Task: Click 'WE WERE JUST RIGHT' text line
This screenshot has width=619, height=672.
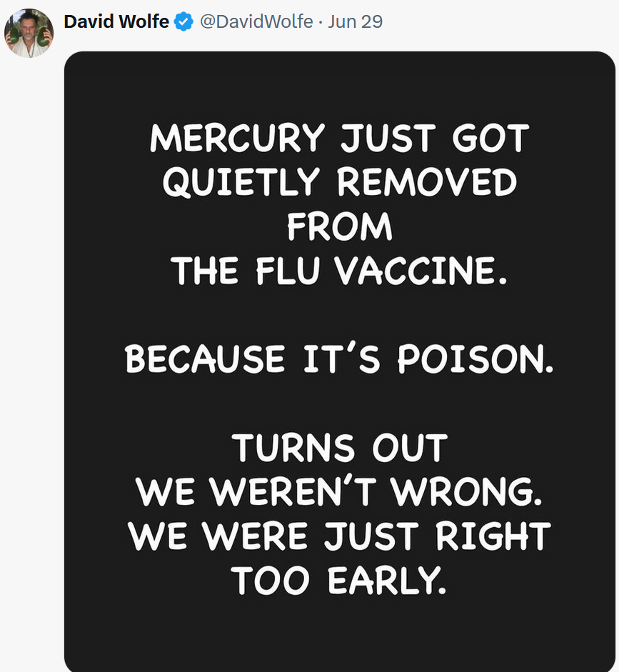Action: 339,536
